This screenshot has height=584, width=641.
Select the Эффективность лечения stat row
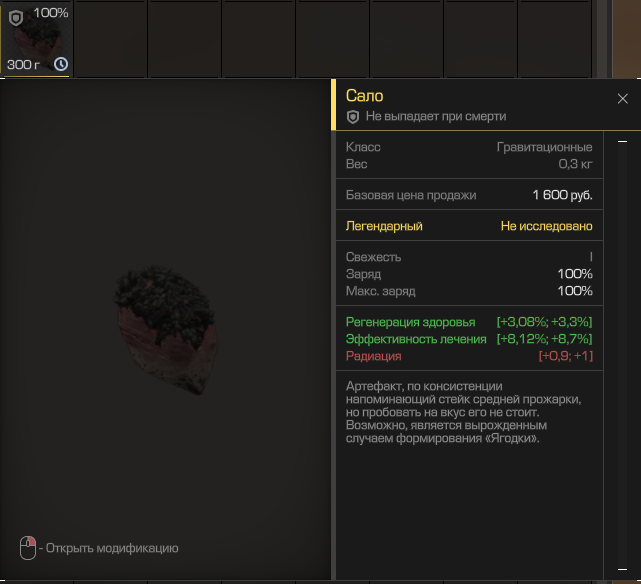[x=469, y=339]
